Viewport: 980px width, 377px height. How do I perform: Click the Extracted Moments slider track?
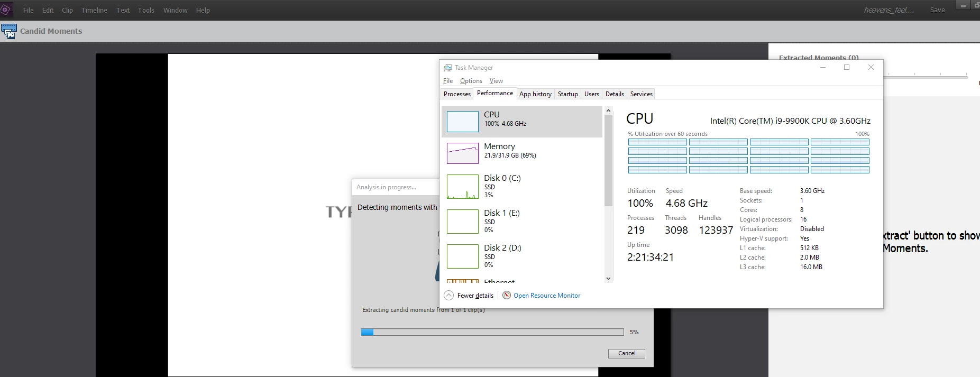pos(926,77)
